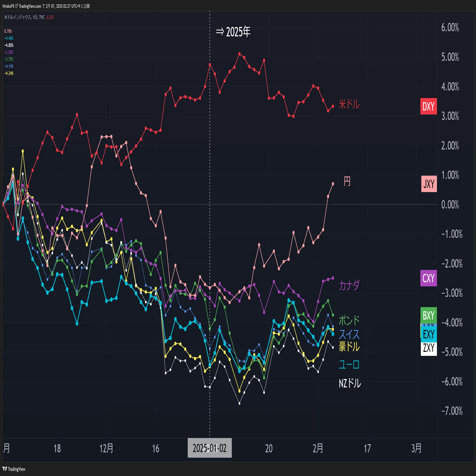This screenshot has height=476, width=476.
Task: Click the 20 label on the time axis
Action: click(x=269, y=449)
